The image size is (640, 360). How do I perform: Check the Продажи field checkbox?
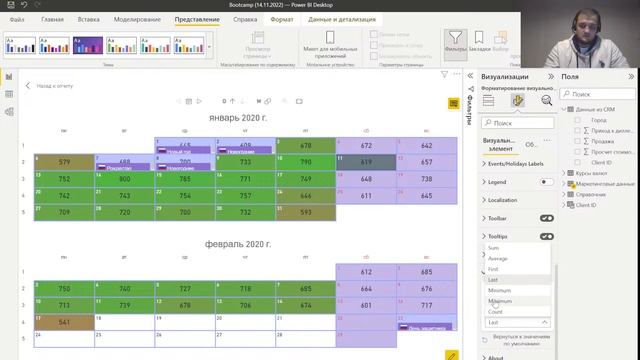[x=577, y=141]
